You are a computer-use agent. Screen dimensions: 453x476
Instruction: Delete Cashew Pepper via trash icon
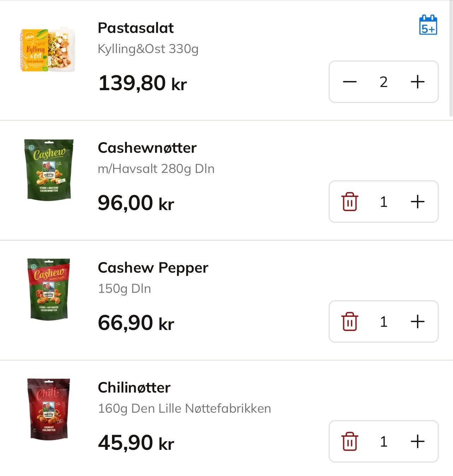click(x=349, y=321)
